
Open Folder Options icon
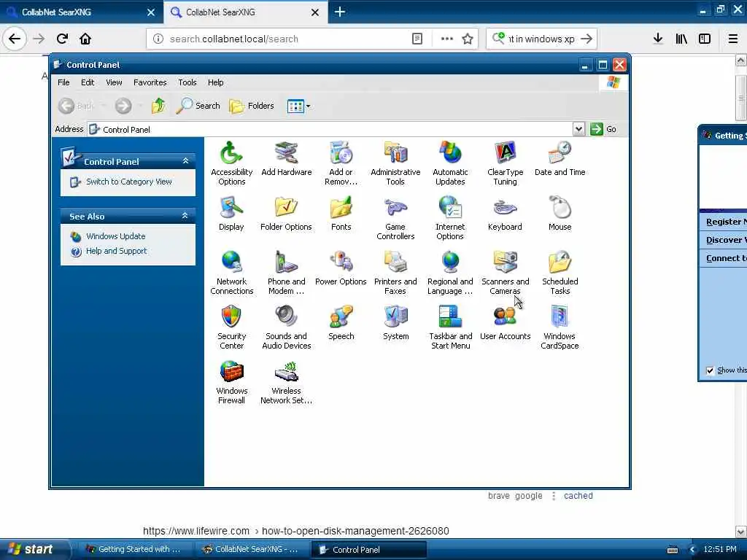pyautogui.click(x=286, y=214)
